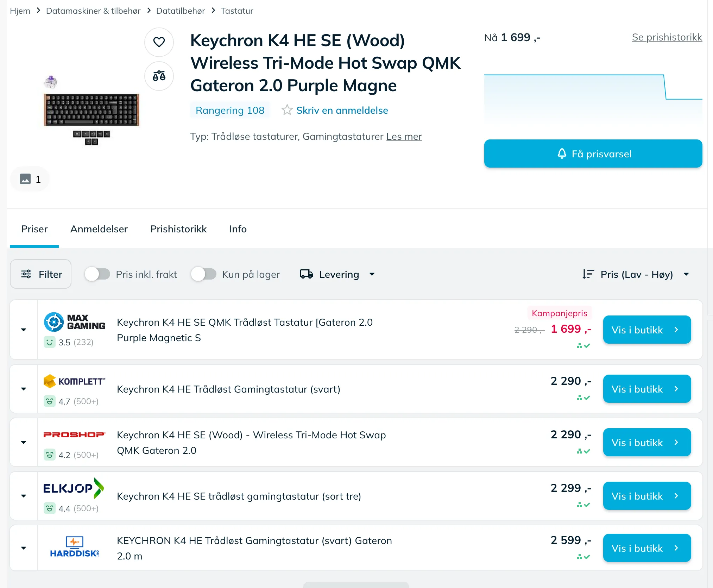This screenshot has height=588, width=713.
Task: Click the struck-through 2 290 old price
Action: click(529, 330)
